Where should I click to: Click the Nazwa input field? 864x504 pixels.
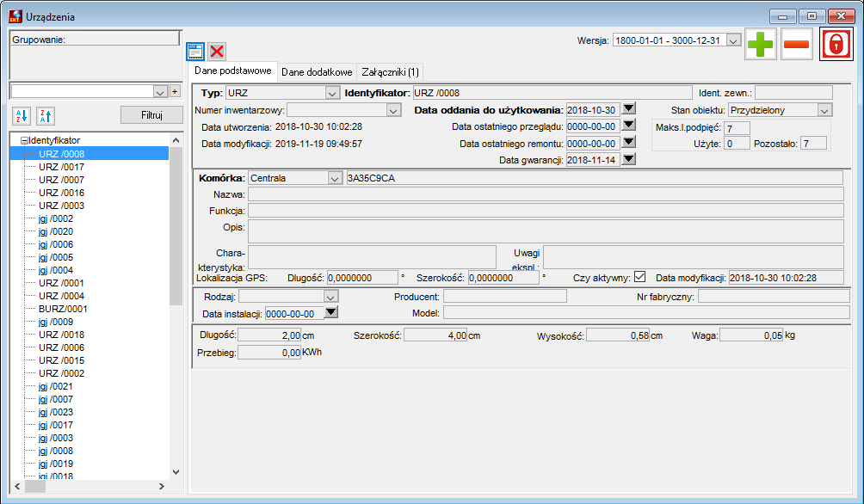click(546, 194)
